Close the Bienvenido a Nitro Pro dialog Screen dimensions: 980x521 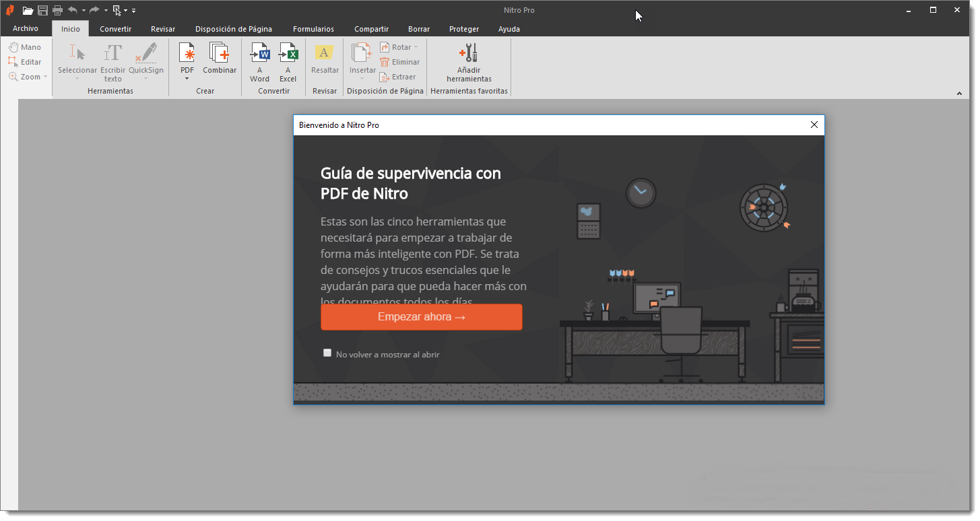click(x=814, y=125)
